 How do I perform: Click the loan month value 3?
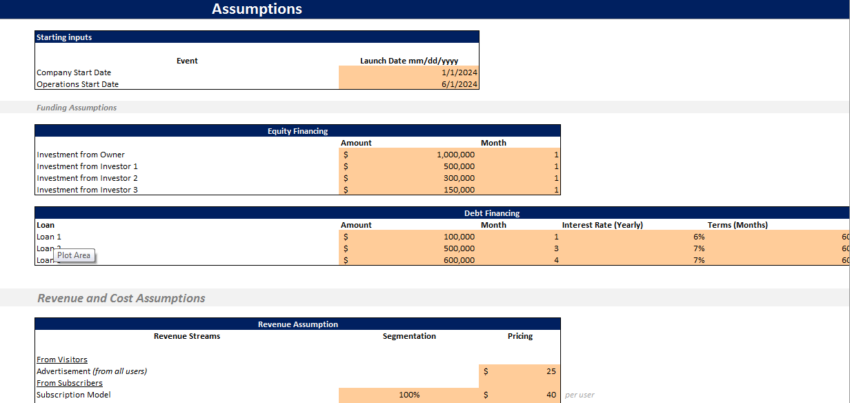click(x=520, y=248)
